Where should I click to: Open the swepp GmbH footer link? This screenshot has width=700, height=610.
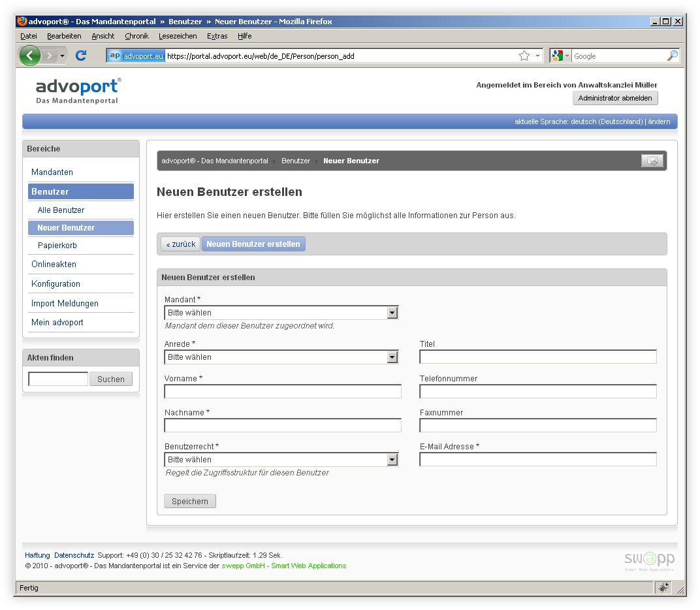pos(284,566)
